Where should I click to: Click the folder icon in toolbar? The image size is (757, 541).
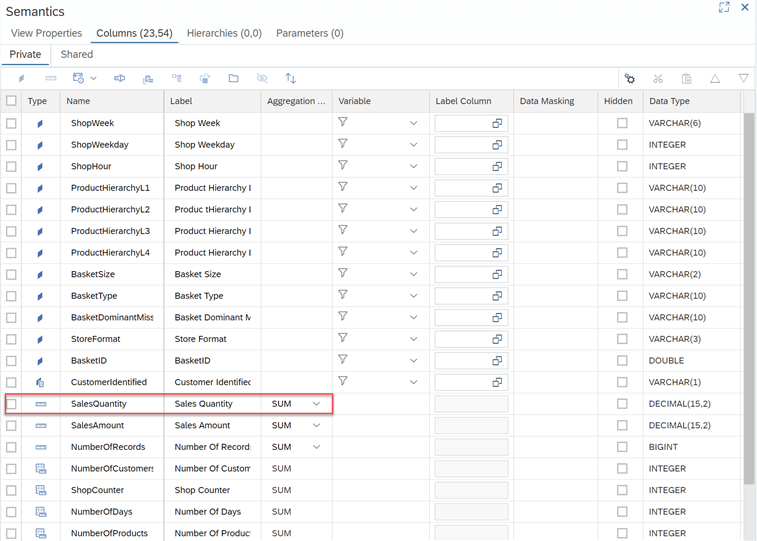click(233, 78)
